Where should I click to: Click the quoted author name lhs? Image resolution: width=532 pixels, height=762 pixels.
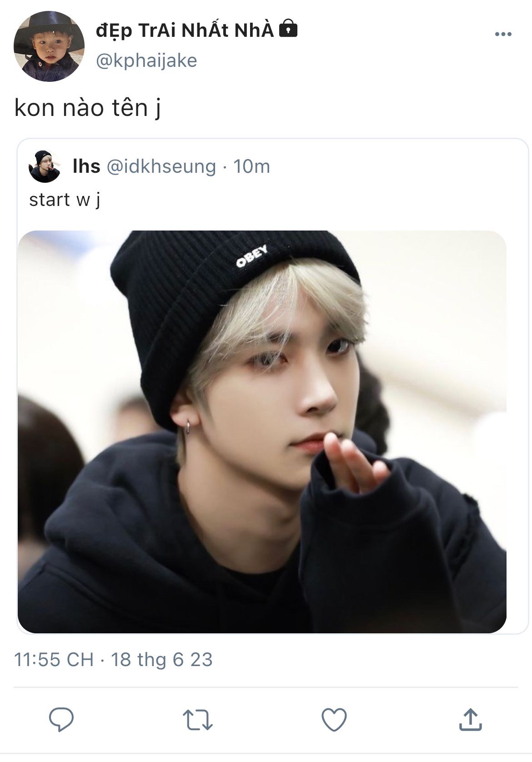click(x=86, y=166)
